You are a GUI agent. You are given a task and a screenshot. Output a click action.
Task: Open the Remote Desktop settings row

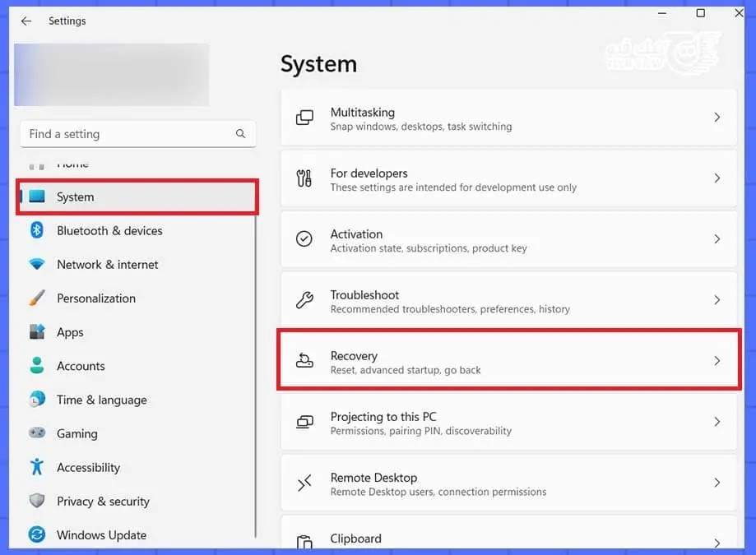(x=508, y=483)
